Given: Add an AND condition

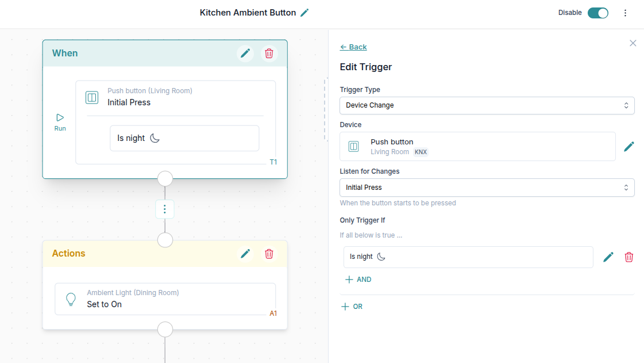Looking at the screenshot, I should click(358, 280).
